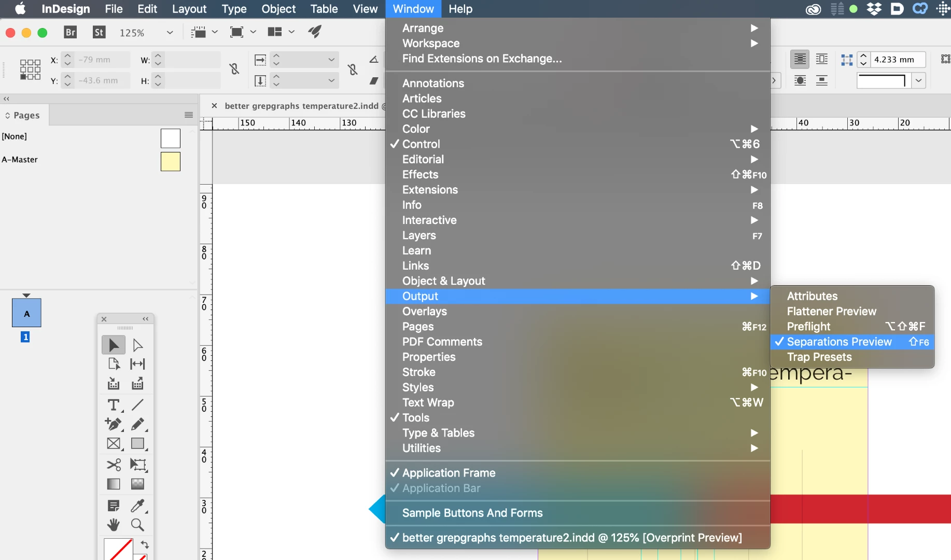Select the Scissors tool
951x560 pixels.
[114, 465]
